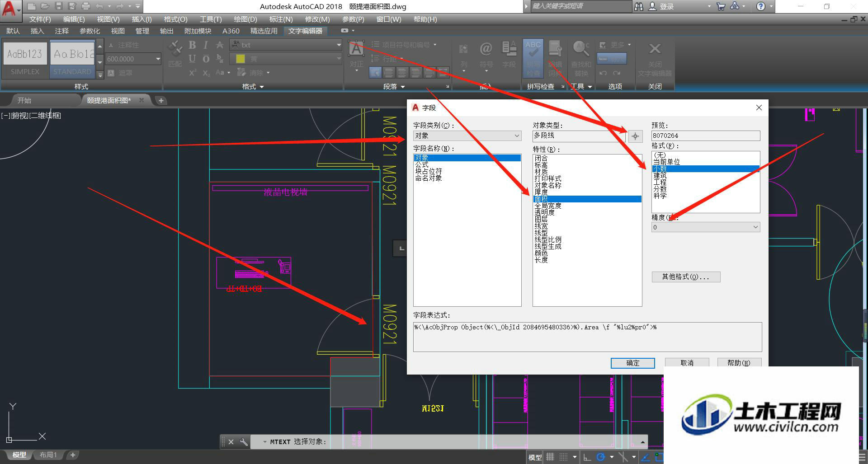Apply superscript formatting

point(193,73)
